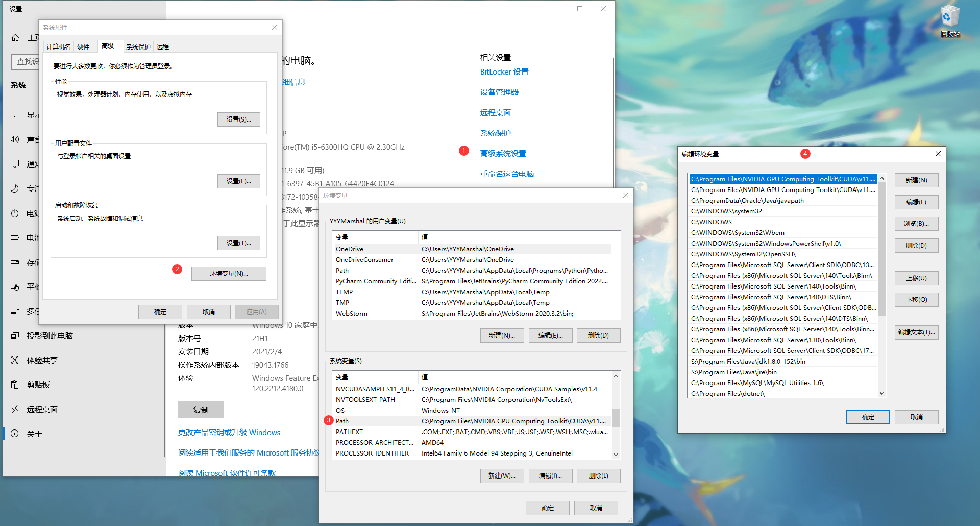Open 投影到此电脑 in Settings sidebar
Screen dimensions: 980x526
coord(50,336)
